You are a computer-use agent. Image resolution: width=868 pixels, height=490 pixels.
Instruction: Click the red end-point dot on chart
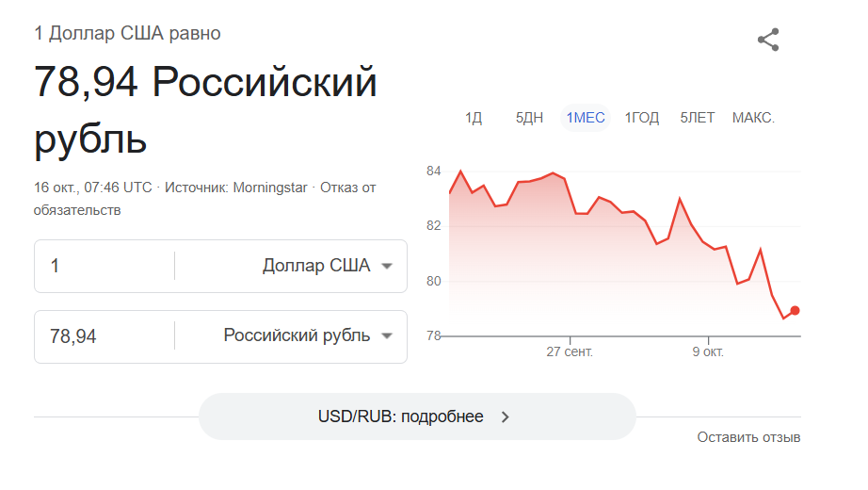click(x=796, y=310)
